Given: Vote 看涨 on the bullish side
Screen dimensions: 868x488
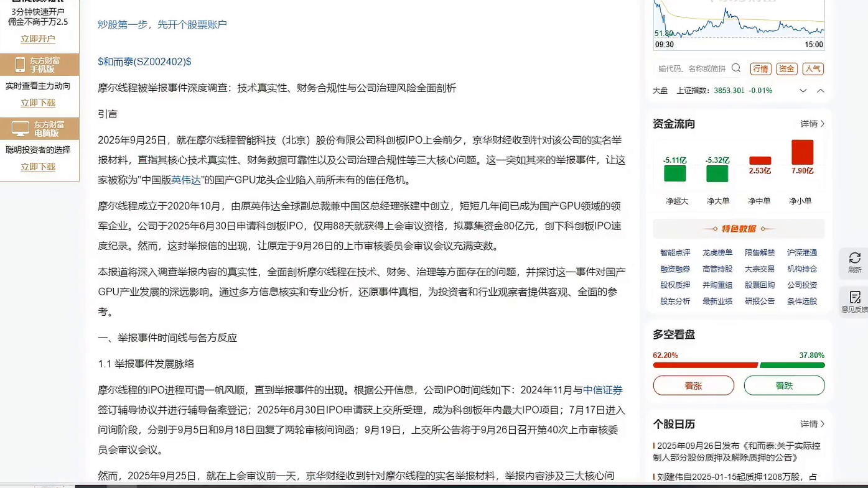Looking at the screenshot, I should click(x=693, y=385).
